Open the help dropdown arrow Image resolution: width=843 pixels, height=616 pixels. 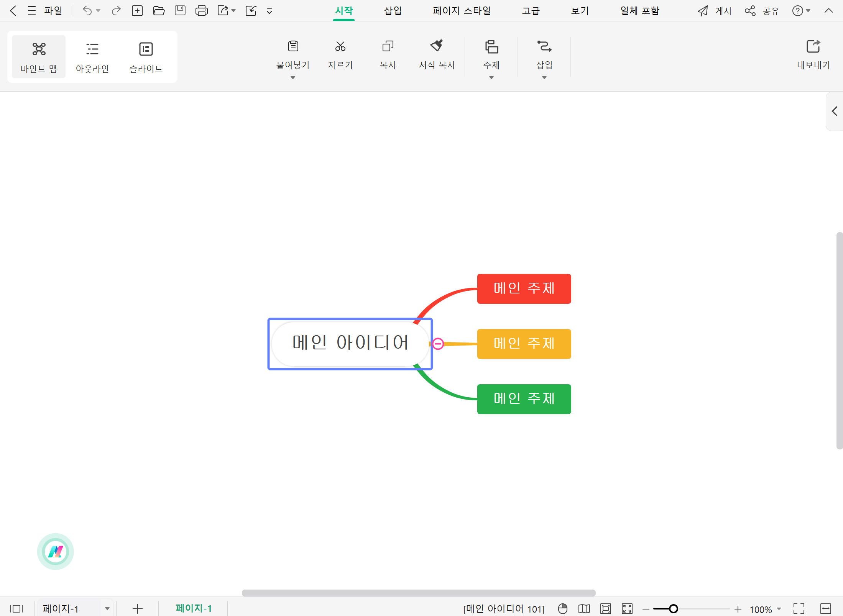808,11
